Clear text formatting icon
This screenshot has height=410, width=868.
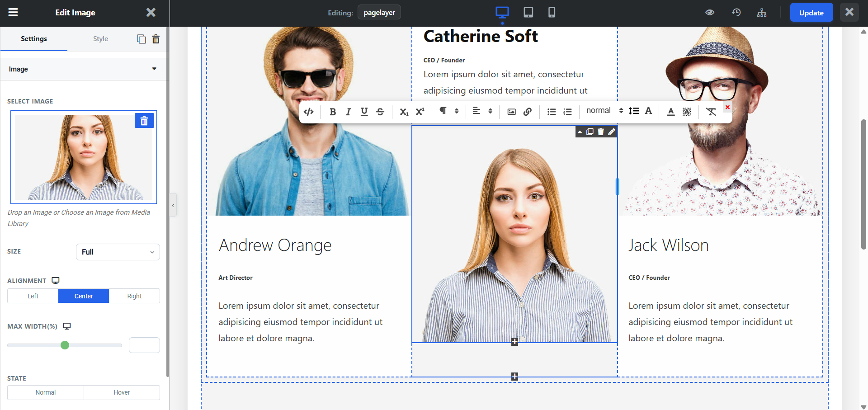pos(711,112)
